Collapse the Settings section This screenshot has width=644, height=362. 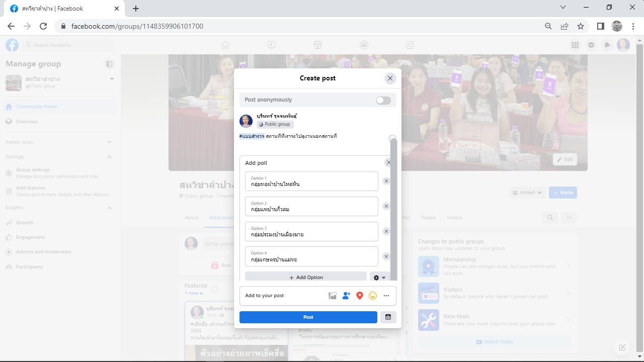coord(110,157)
